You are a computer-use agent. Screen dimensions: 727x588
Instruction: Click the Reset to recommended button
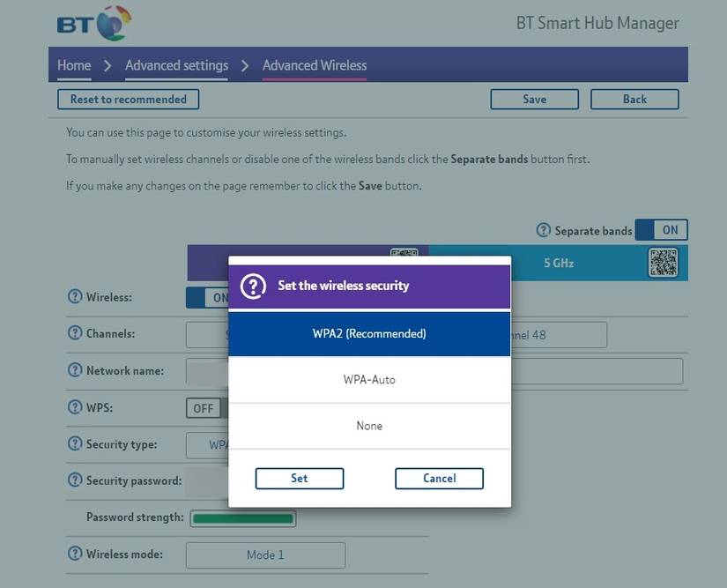pyautogui.click(x=127, y=99)
